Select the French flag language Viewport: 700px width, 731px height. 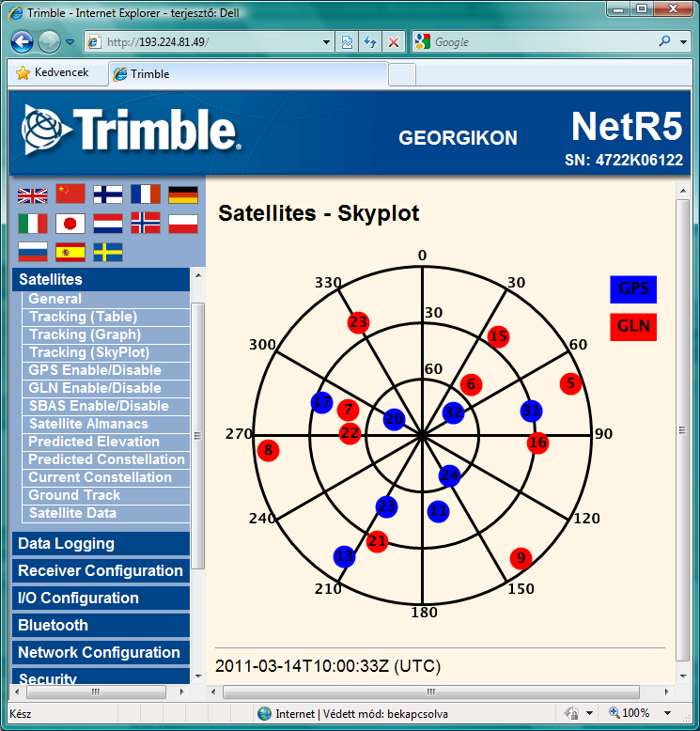(x=146, y=194)
